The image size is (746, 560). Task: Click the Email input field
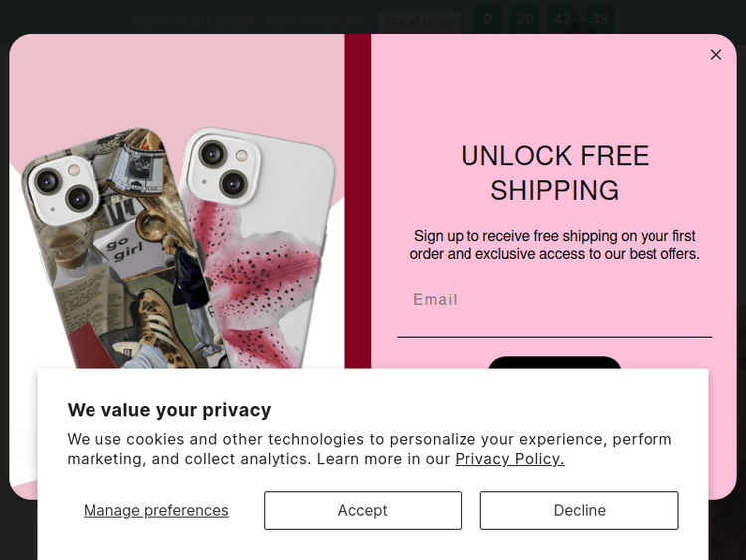tap(554, 300)
